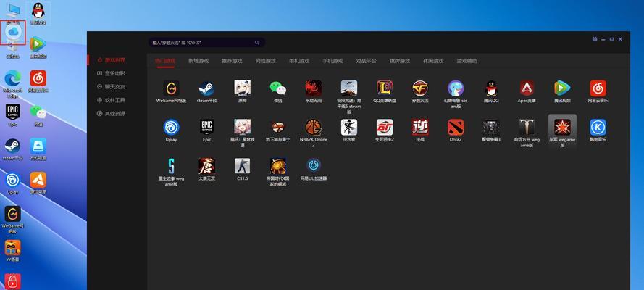Open Uplay in the game menu grid
The width and height of the screenshot is (644, 290).
point(171,128)
